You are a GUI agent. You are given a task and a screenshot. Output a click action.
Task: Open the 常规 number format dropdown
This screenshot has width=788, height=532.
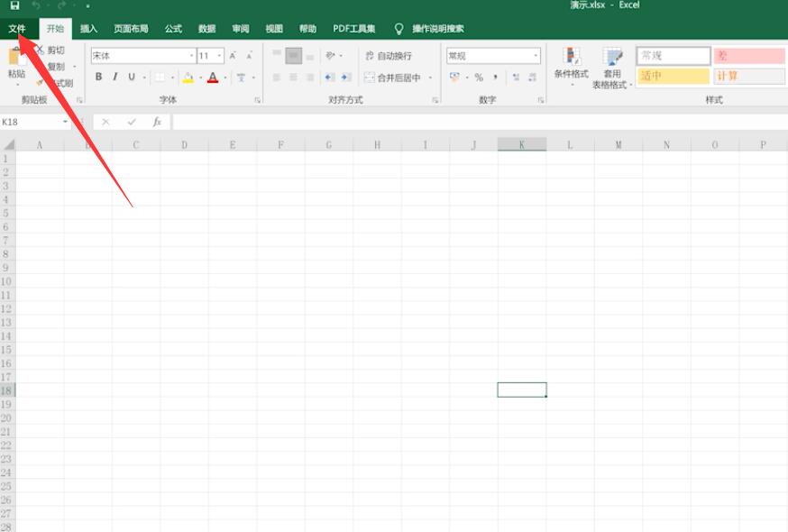(x=536, y=56)
